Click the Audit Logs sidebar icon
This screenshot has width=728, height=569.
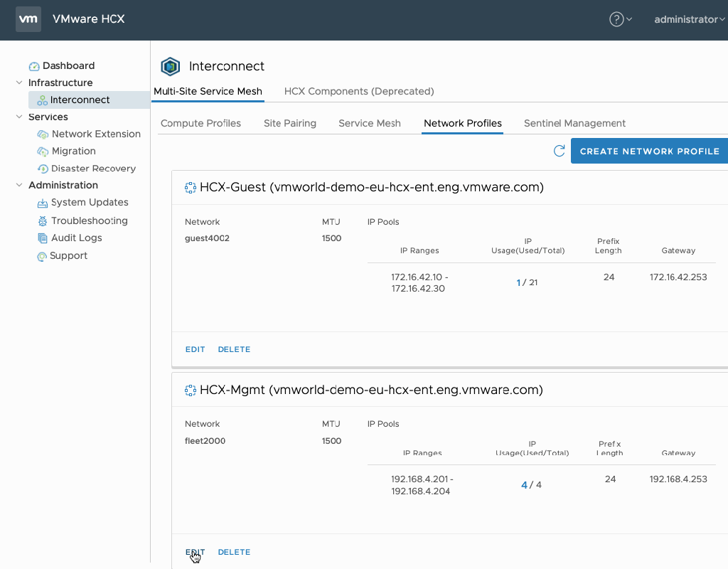[43, 238]
